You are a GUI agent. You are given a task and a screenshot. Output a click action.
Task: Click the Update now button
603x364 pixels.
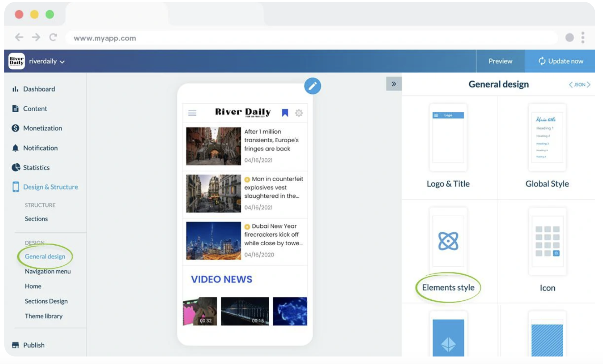point(560,61)
